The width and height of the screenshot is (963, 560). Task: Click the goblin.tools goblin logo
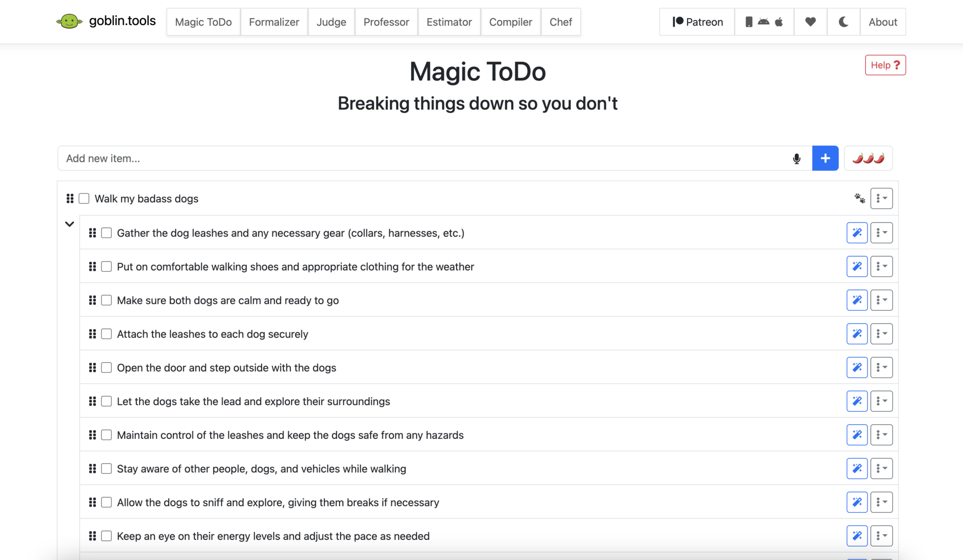coord(70,21)
